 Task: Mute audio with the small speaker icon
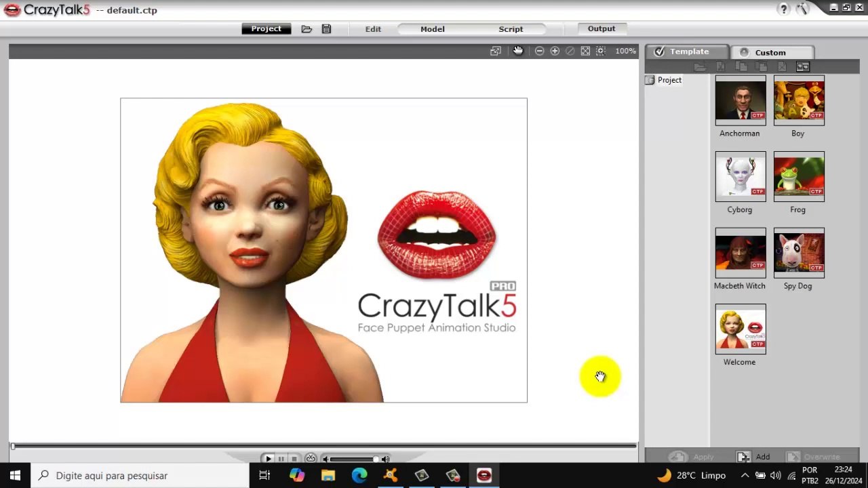pyautogui.click(x=325, y=459)
